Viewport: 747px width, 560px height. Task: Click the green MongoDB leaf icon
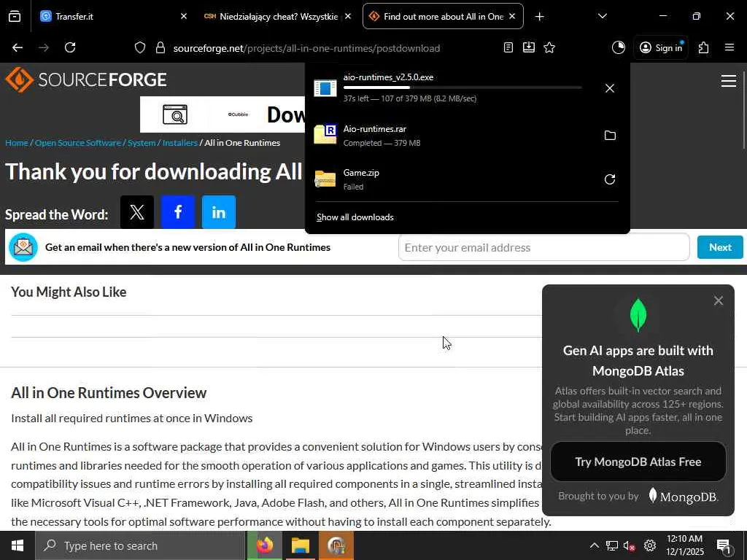click(x=638, y=315)
